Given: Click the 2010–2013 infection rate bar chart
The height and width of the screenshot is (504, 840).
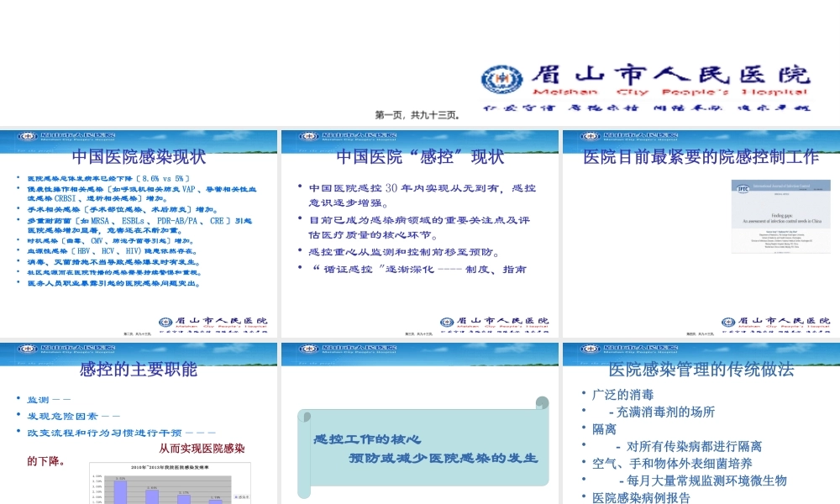Looking at the screenshot, I should point(171,483).
